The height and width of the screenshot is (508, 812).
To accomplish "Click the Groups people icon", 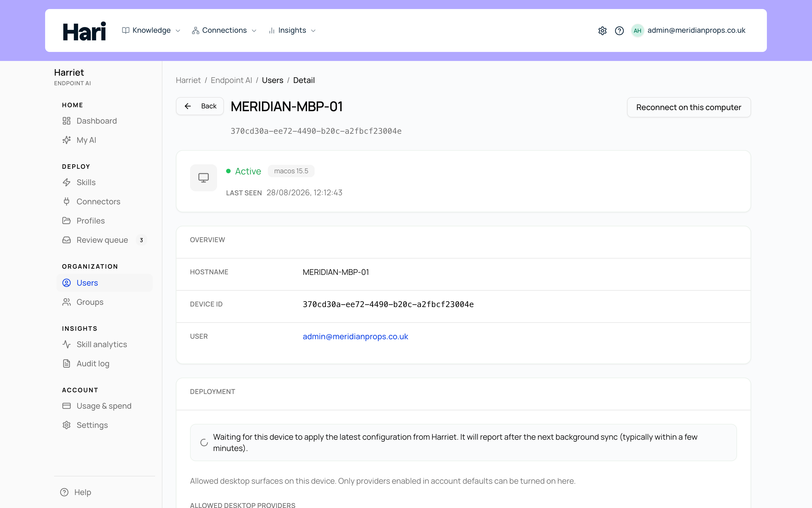I will pyautogui.click(x=67, y=302).
